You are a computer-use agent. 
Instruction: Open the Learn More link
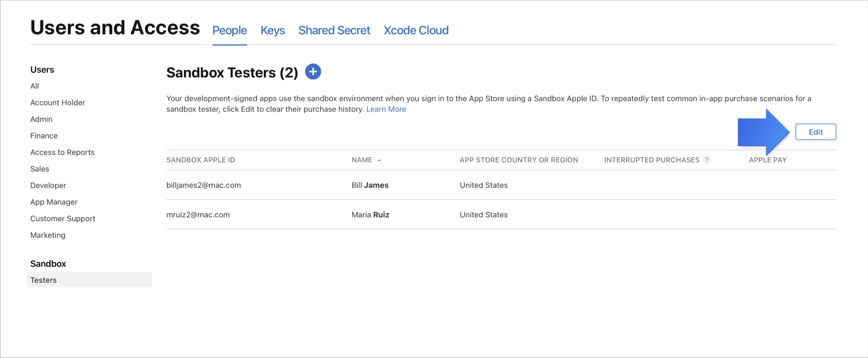[x=386, y=109]
